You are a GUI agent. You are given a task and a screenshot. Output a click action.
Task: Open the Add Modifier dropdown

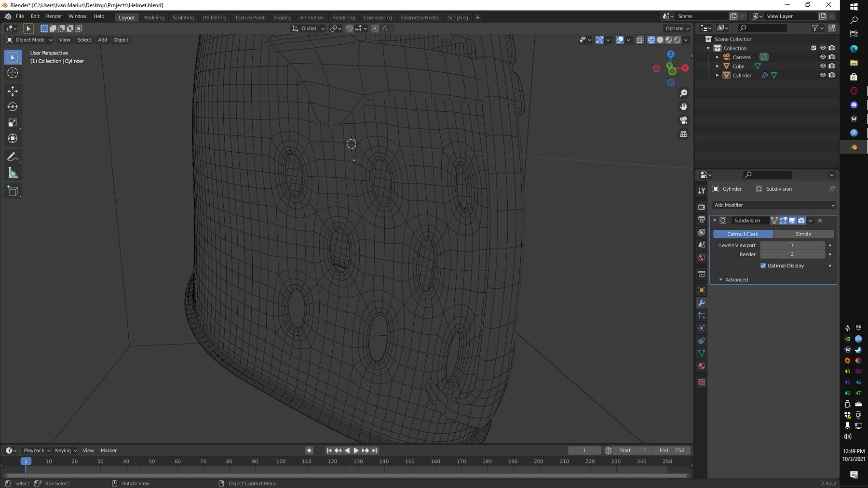[x=774, y=205]
